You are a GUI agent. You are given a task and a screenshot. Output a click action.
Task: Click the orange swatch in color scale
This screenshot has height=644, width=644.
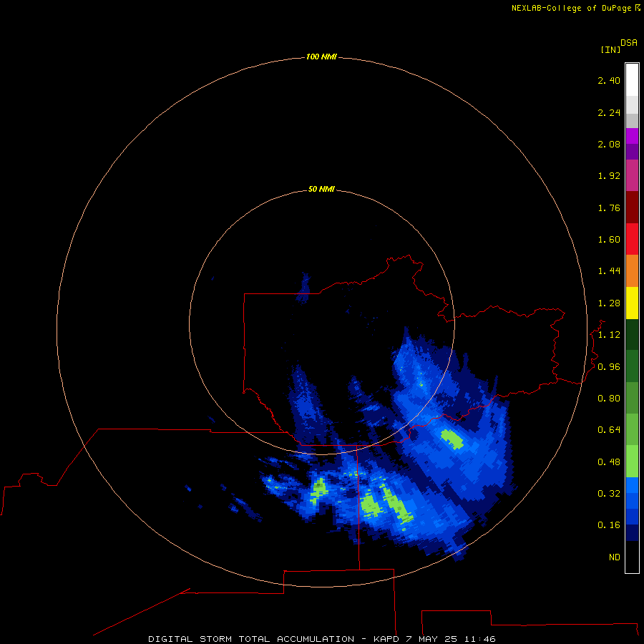click(x=632, y=270)
